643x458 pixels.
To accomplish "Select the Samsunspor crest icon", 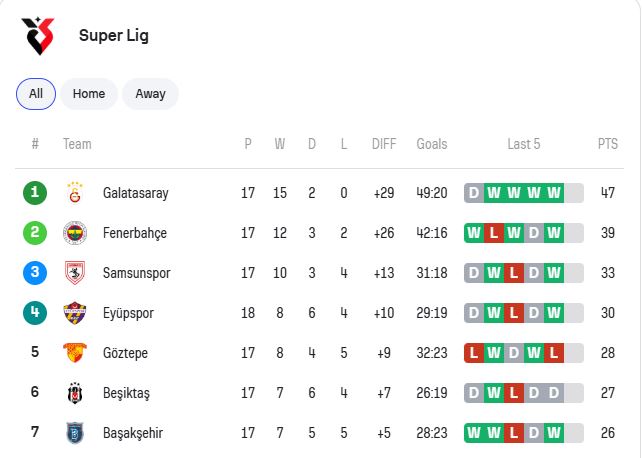I will 75,273.
